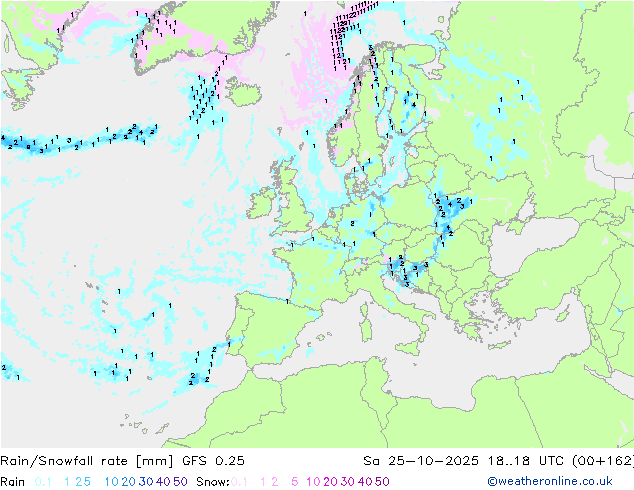
Task: Select the 'GFS 0.25' model label
Action: pos(213,461)
